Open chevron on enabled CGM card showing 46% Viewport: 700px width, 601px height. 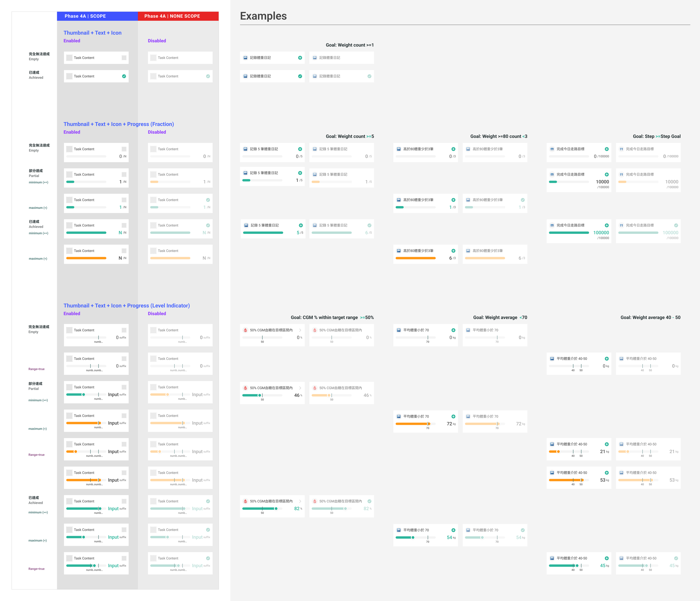300,388
